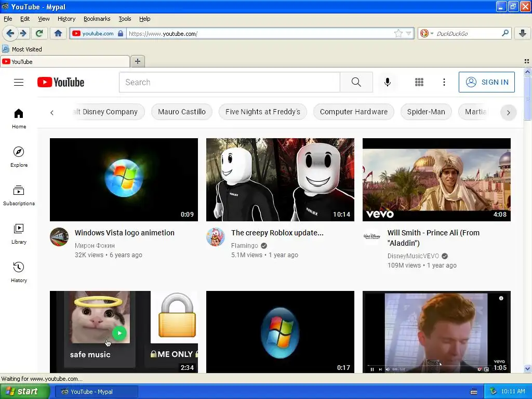The image size is (532, 399).
Task: Expand the URL history dropdown arrow
Action: coord(408,33)
